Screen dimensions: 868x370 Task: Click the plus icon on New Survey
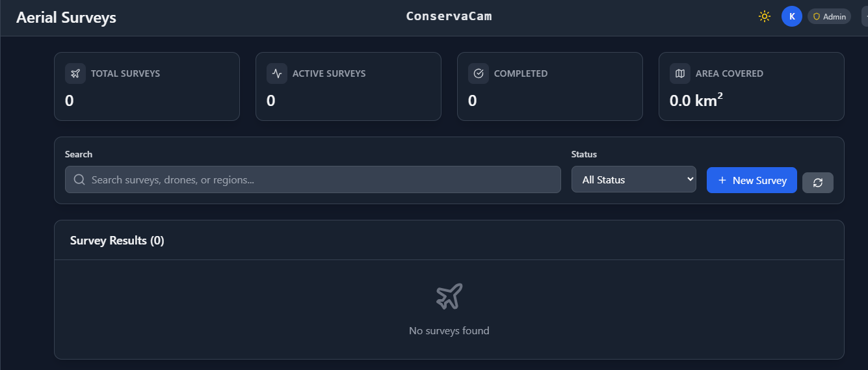pyautogui.click(x=722, y=180)
